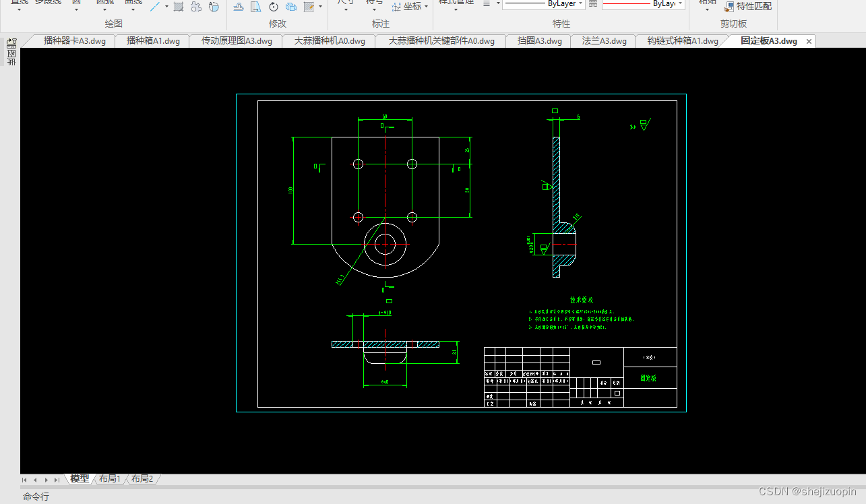The height and width of the screenshot is (504, 866).
Task: Expand the 坐标 dropdown arrow
Action: coord(427,7)
